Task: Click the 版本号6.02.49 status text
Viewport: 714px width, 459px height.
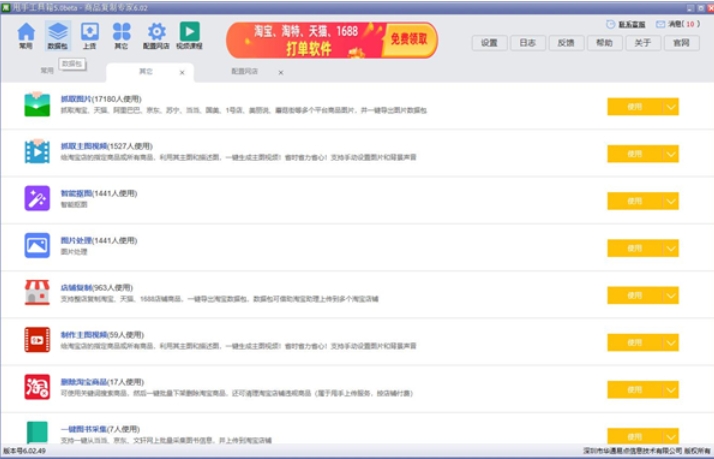Action: point(25,451)
